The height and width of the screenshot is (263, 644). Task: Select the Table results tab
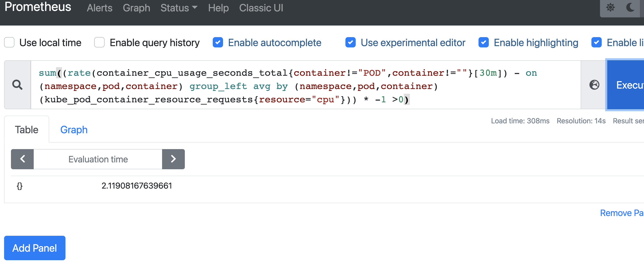pos(26,130)
